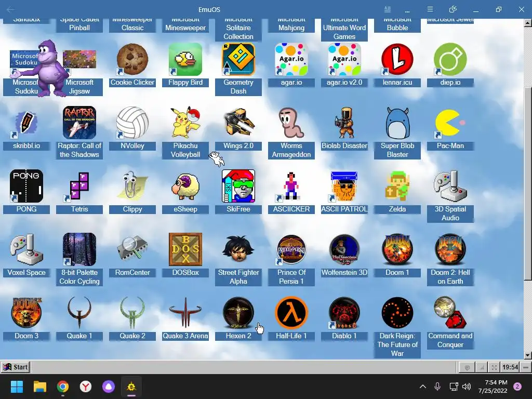Image resolution: width=532 pixels, height=399 pixels.
Task: Open the Hexen 2 icon
Action: pyautogui.click(x=238, y=313)
